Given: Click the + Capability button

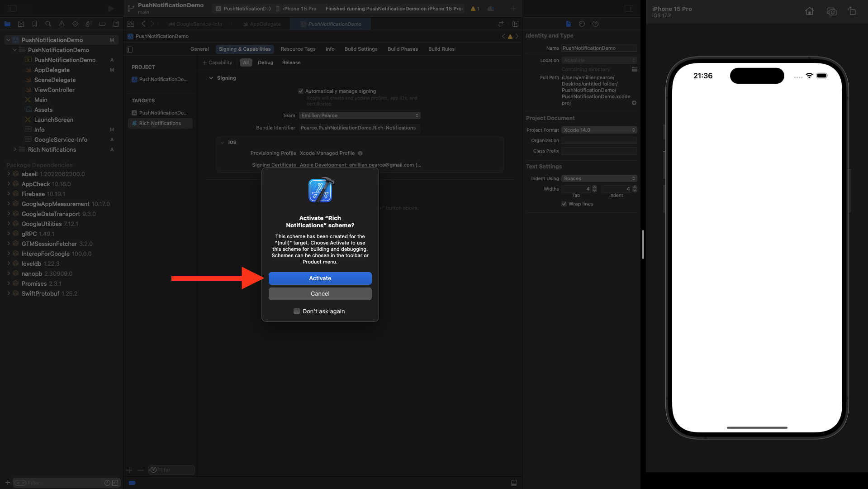Looking at the screenshot, I should pos(217,62).
